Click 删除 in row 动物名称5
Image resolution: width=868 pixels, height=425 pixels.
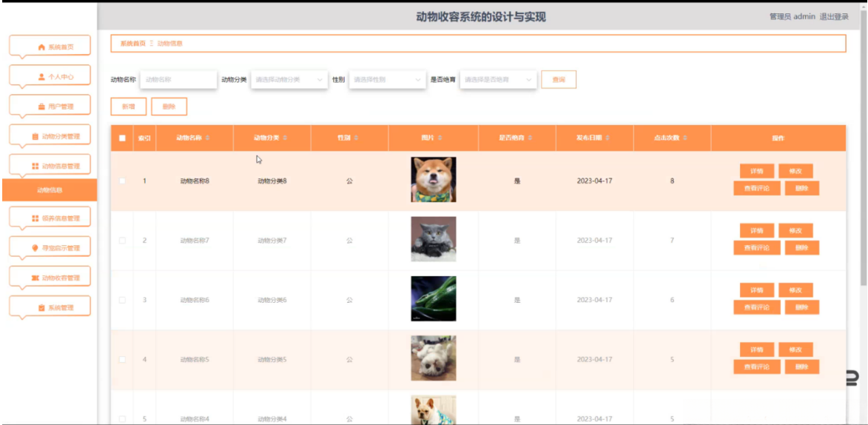[801, 367]
